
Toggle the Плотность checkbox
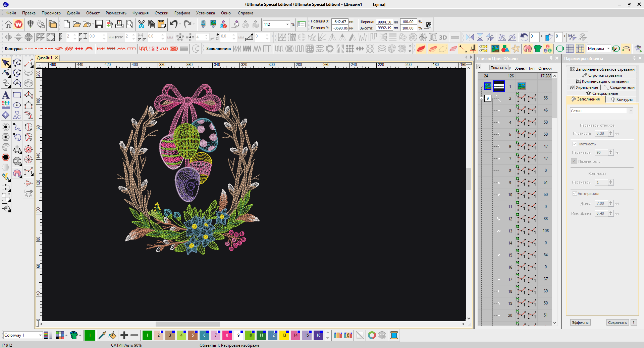coord(575,144)
